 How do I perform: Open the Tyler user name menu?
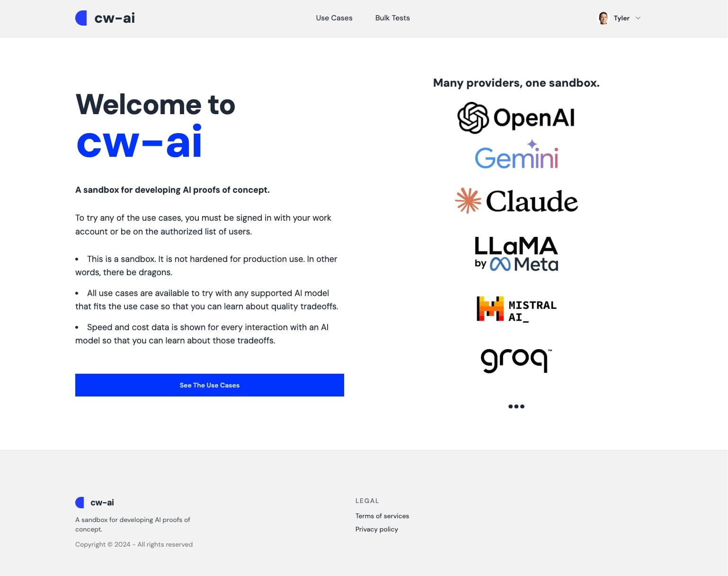(x=621, y=18)
